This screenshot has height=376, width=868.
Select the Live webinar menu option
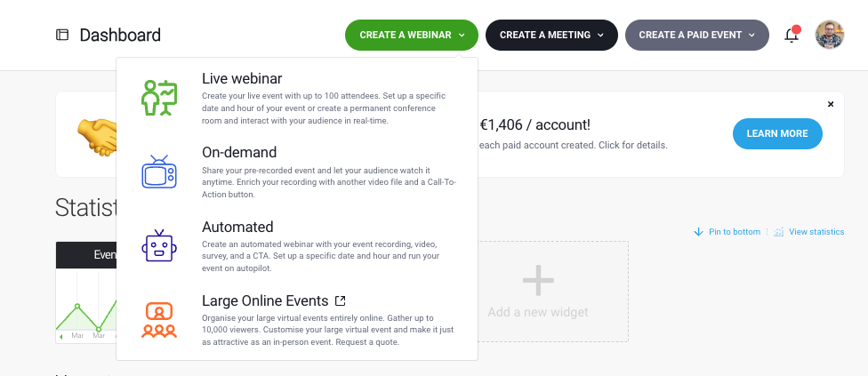pyautogui.click(x=242, y=79)
